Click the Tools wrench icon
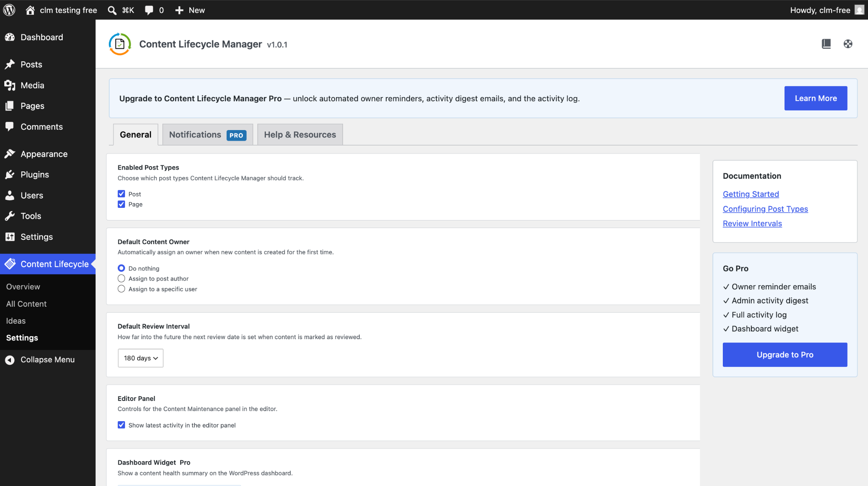 [10, 216]
